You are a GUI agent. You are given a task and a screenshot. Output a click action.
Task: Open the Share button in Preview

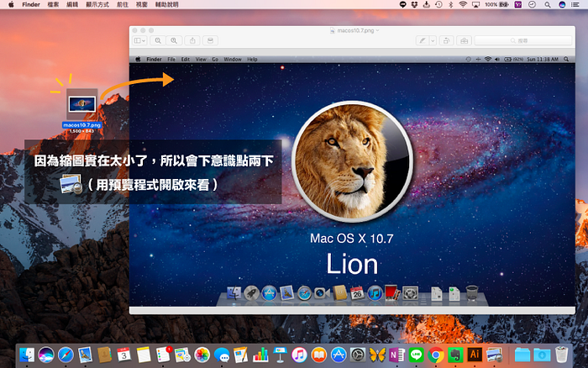(192, 40)
